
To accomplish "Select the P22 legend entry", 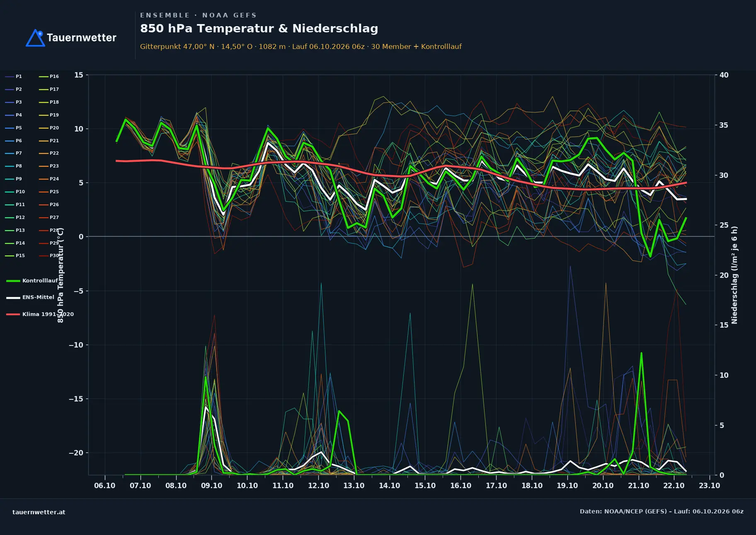I will click(49, 153).
